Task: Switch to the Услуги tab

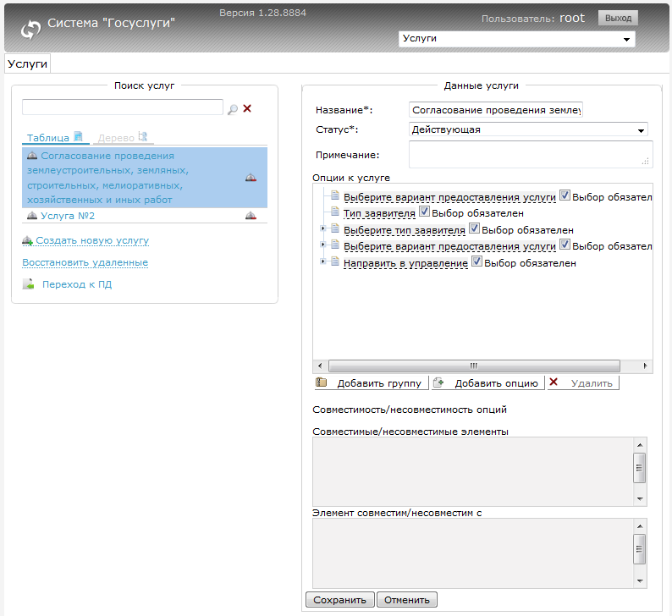Action: tap(27, 63)
